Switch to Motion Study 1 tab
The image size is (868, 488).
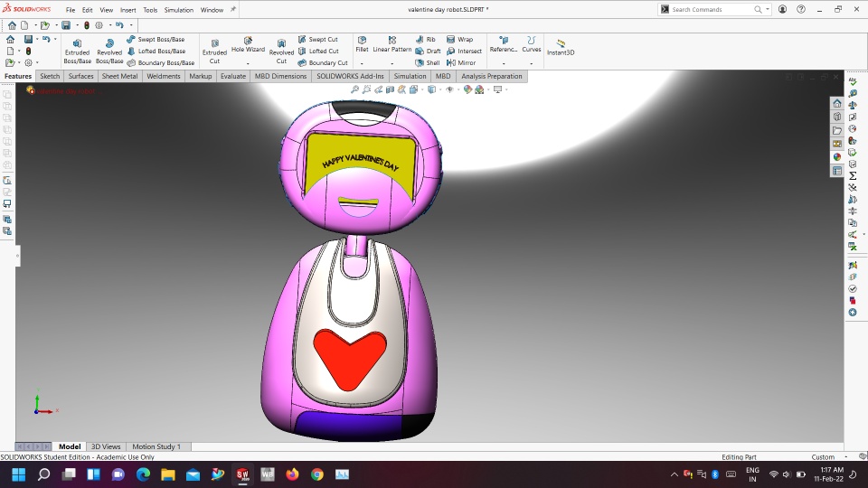click(156, 446)
